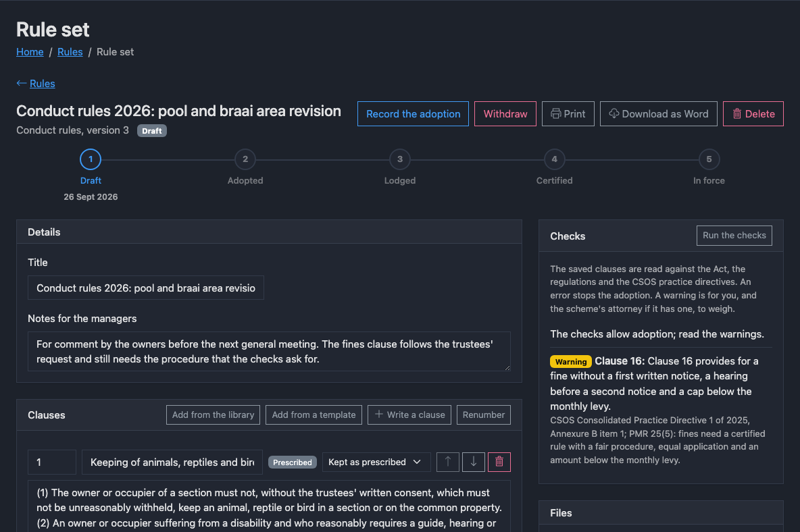This screenshot has width=800, height=532.
Task: Click the '26 Sept 2026' date text
Action: click(91, 196)
